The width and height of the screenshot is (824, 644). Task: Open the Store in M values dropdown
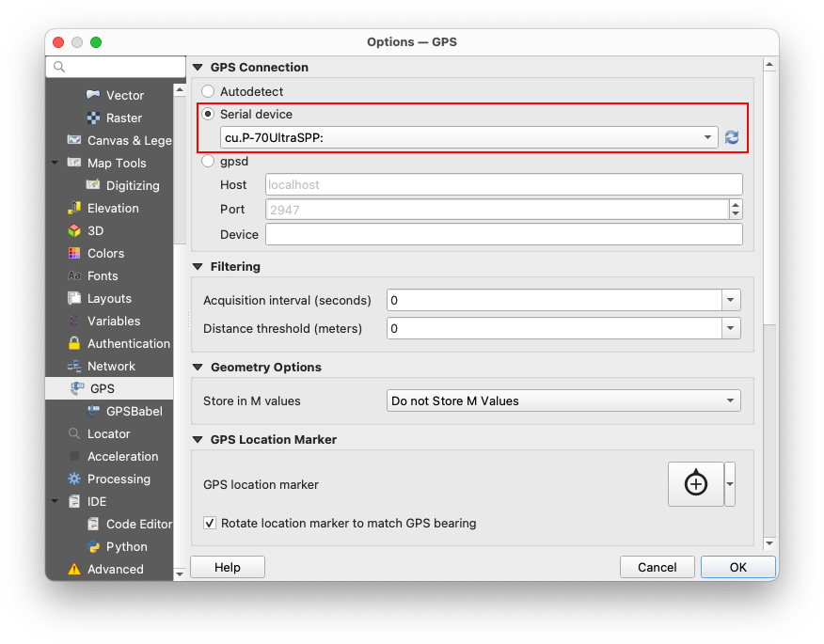click(x=563, y=401)
